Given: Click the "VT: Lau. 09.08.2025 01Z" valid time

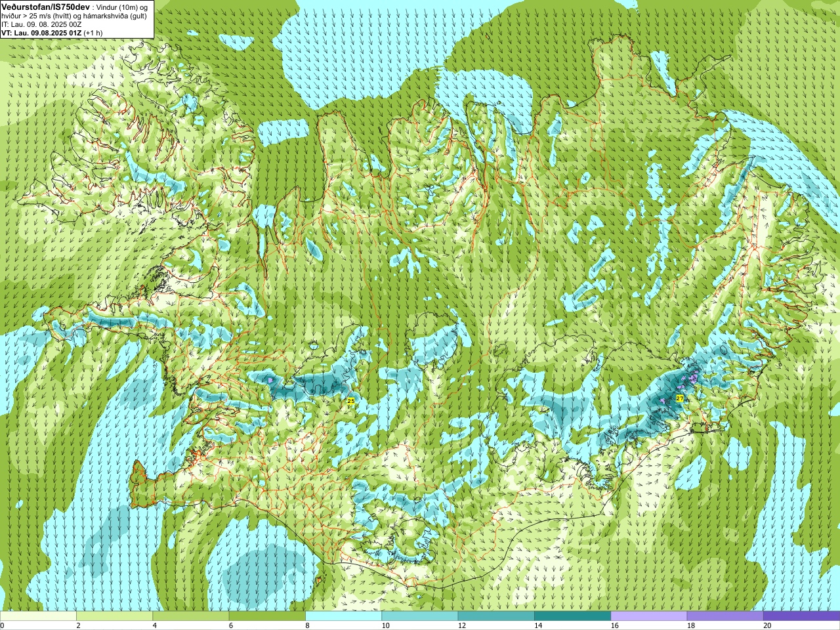Looking at the screenshot, I should (x=42, y=32).
